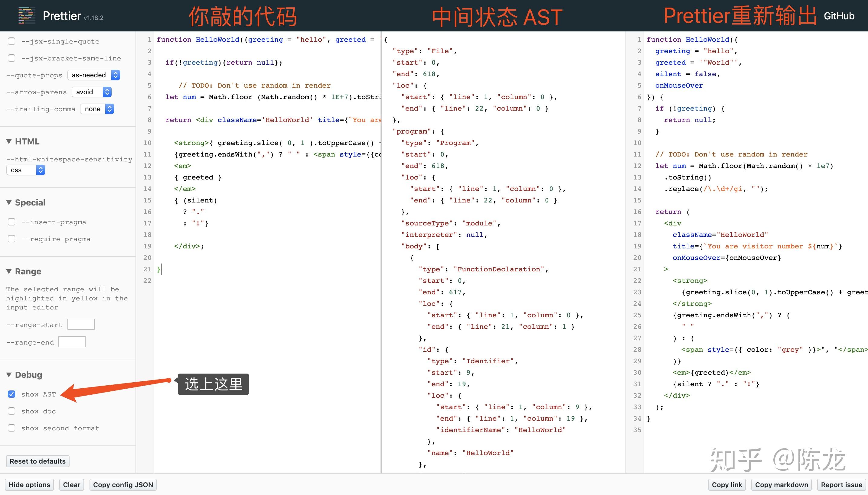Click Reset to defaults button

coord(38,461)
